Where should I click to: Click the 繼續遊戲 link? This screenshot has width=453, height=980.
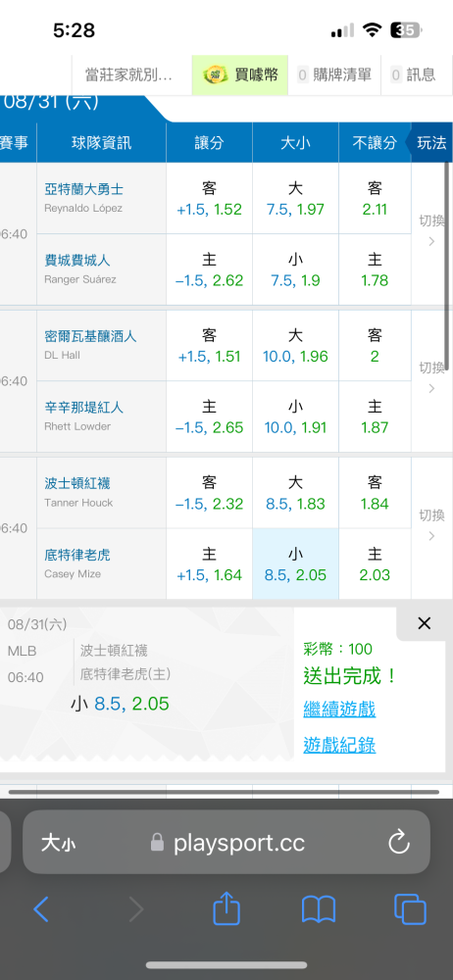tap(339, 710)
